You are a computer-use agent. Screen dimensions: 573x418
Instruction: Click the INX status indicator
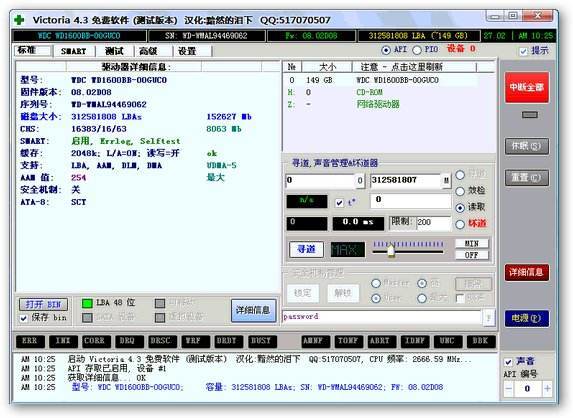[x=63, y=341]
